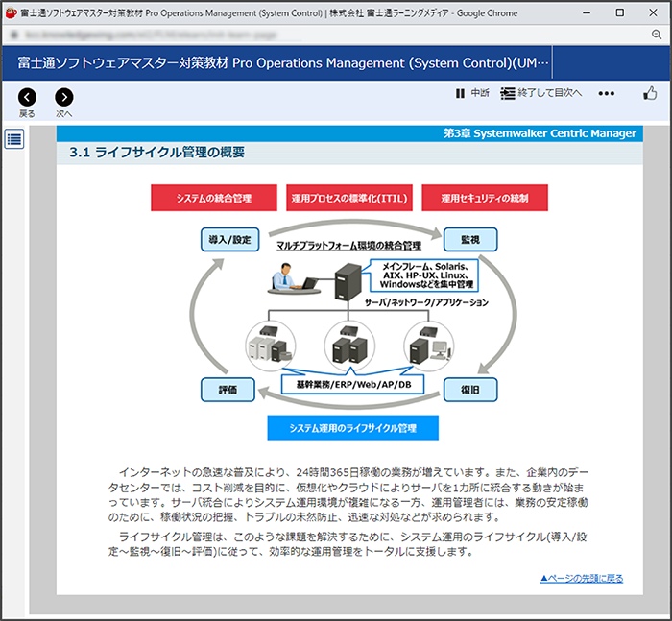
Task: Click the thumbs-up like icon
Action: coord(650,93)
